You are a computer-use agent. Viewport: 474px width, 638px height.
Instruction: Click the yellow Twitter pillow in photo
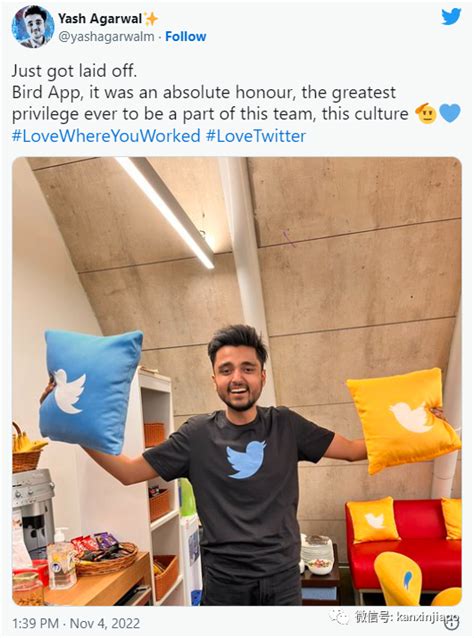coord(403,420)
